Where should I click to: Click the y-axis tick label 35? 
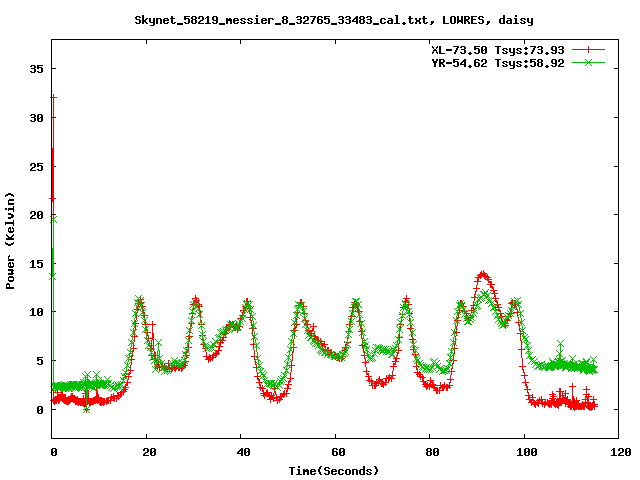[x=36, y=69]
